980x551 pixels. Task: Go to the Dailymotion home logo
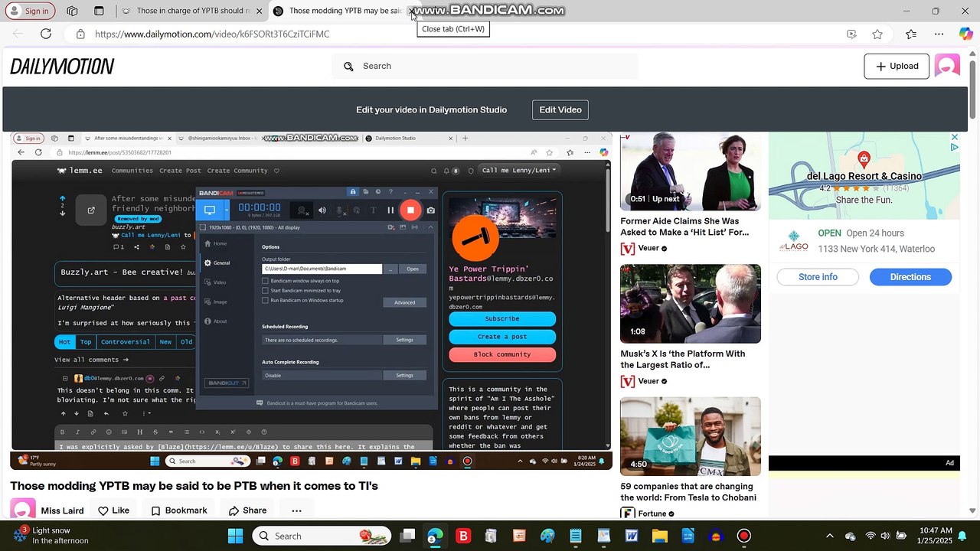[x=62, y=67]
